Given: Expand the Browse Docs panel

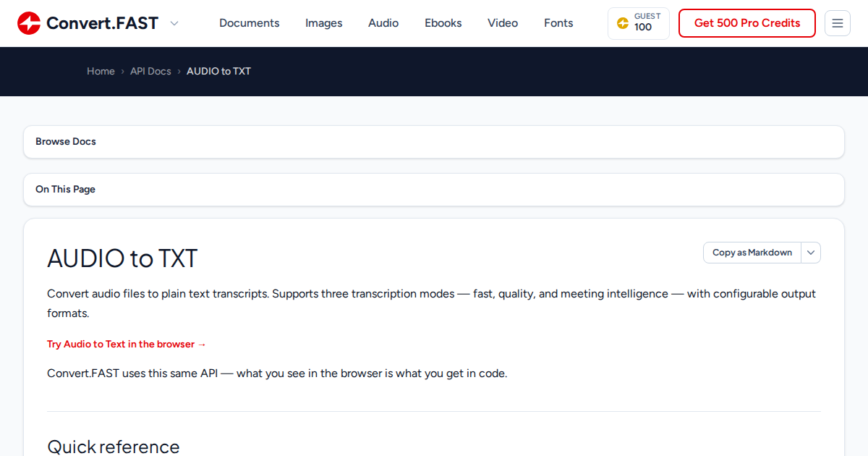Looking at the screenshot, I should (x=434, y=142).
